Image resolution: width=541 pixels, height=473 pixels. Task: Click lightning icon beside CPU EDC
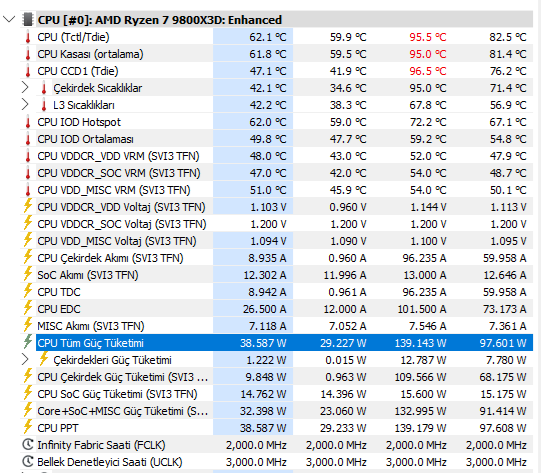pos(28,307)
